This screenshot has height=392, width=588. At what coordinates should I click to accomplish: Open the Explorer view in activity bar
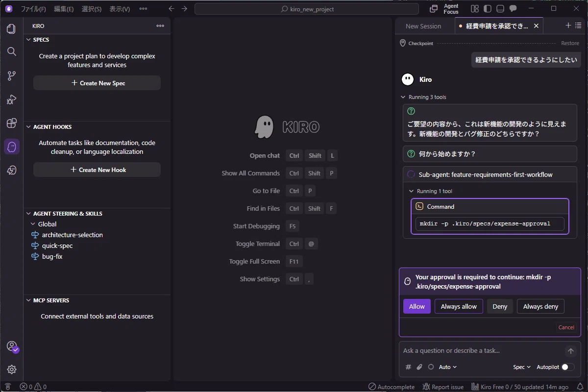(11, 29)
